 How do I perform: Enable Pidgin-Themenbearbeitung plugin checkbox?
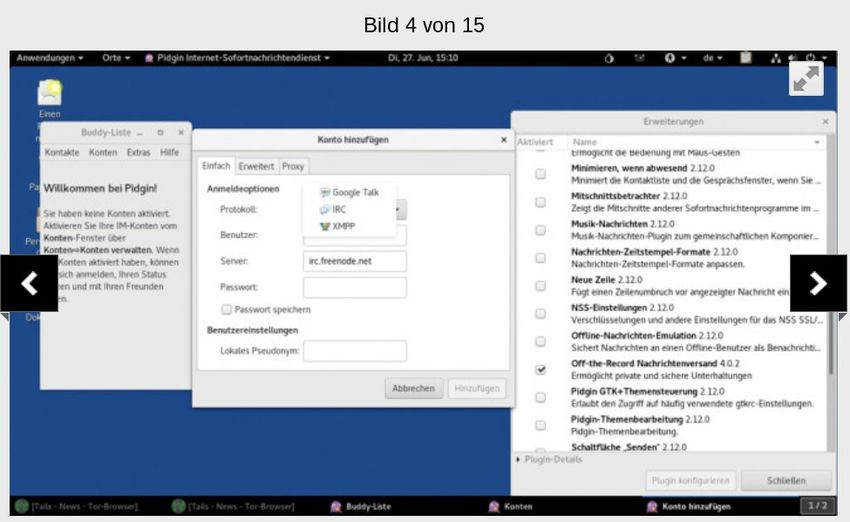540,426
